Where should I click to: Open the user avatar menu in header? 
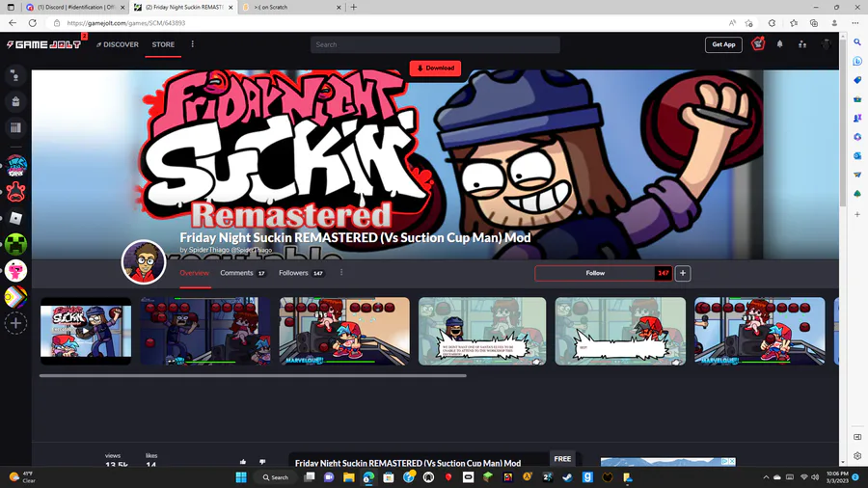[x=826, y=44]
